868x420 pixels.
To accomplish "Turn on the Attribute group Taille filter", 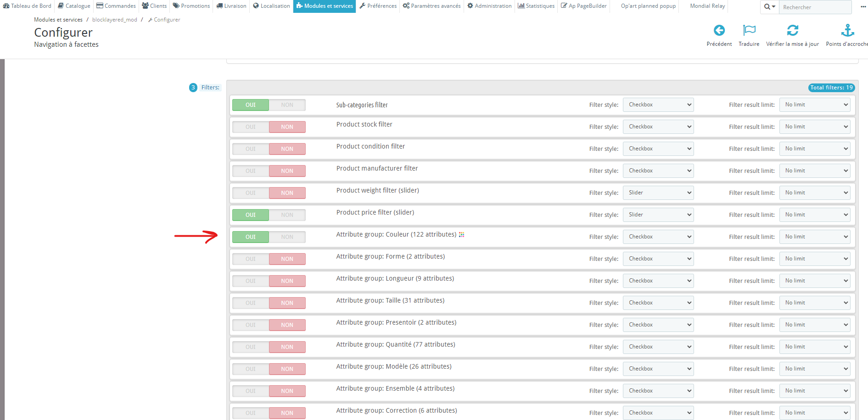I will coord(251,303).
